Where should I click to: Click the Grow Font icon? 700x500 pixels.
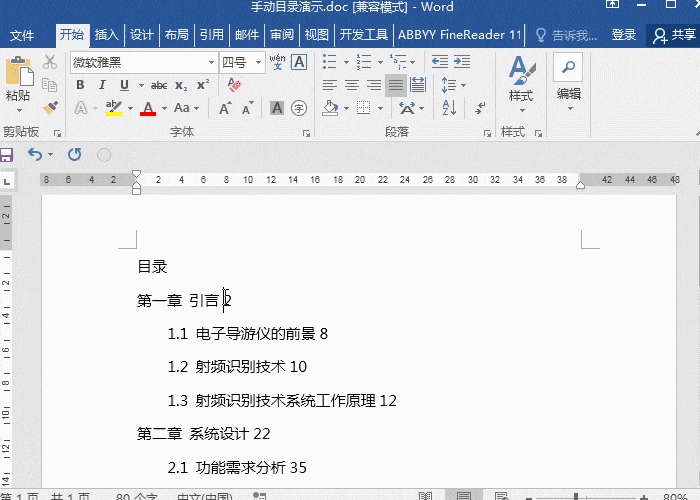(225, 108)
